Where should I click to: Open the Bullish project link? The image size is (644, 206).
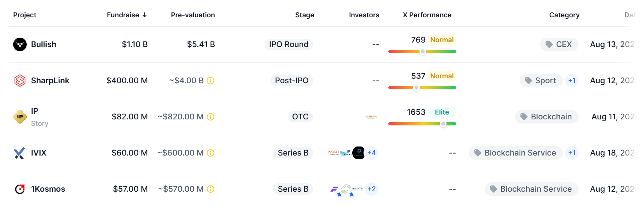44,44
